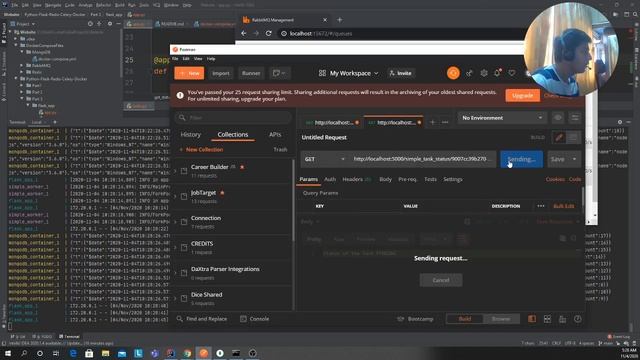Switch to Build mode in Postman footer
This screenshot has height=360, width=640.
tap(465, 319)
